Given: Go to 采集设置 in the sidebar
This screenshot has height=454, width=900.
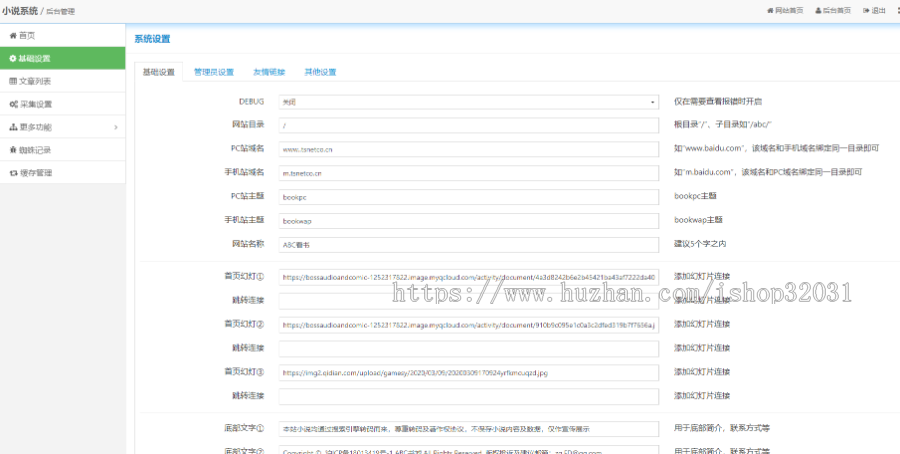Looking at the screenshot, I should (x=63, y=104).
